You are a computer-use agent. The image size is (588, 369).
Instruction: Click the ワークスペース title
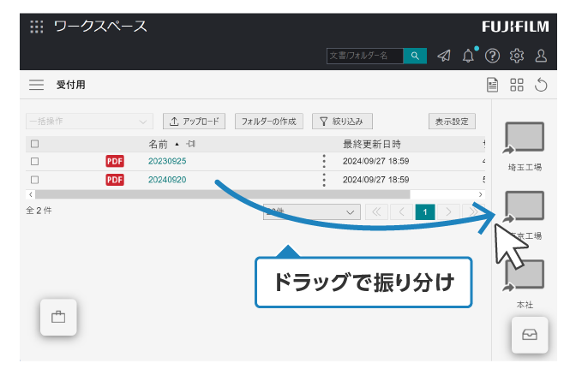pyautogui.click(x=100, y=27)
